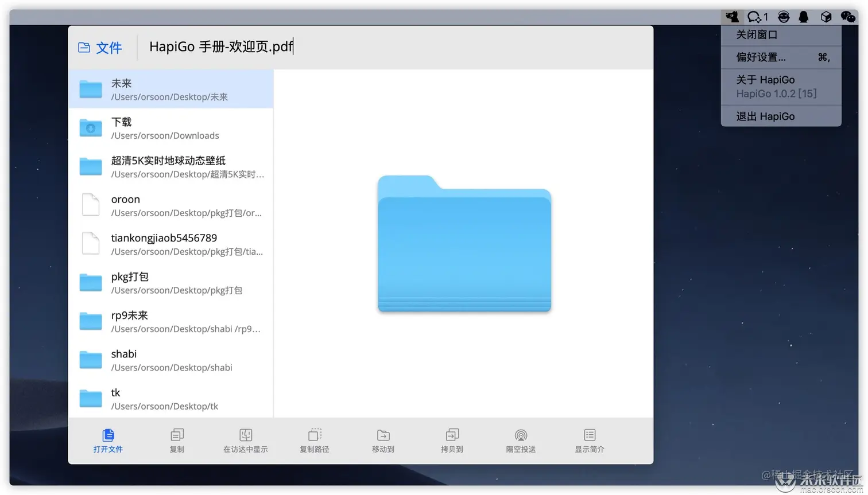Choose 退出 HapiGo from the menu
This screenshot has height=495, width=868.
pos(781,116)
